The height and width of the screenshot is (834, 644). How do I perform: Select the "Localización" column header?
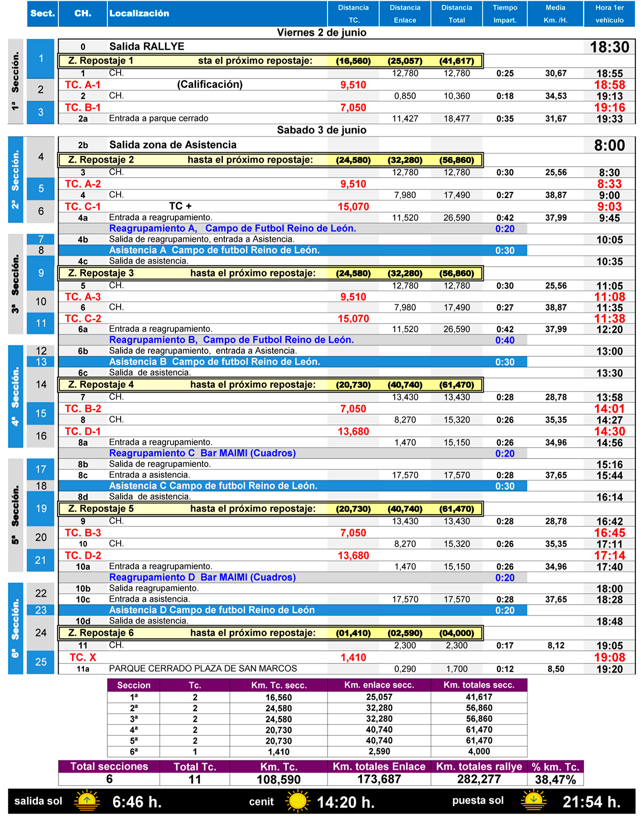pos(139,14)
